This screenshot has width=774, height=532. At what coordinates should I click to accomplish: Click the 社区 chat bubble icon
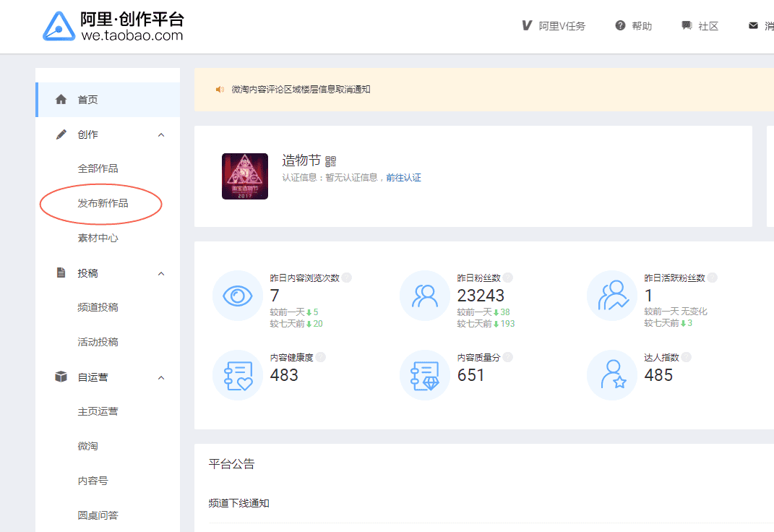click(686, 26)
